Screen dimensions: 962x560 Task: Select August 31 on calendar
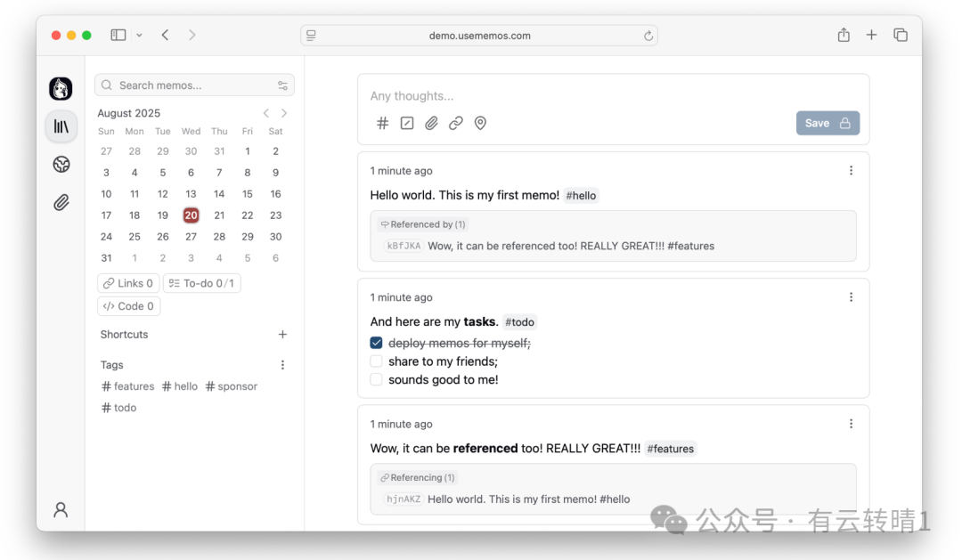pyautogui.click(x=106, y=258)
